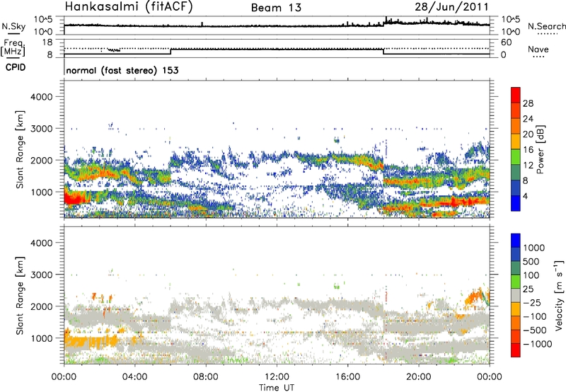Click the 04:00 time tick label

click(134, 377)
